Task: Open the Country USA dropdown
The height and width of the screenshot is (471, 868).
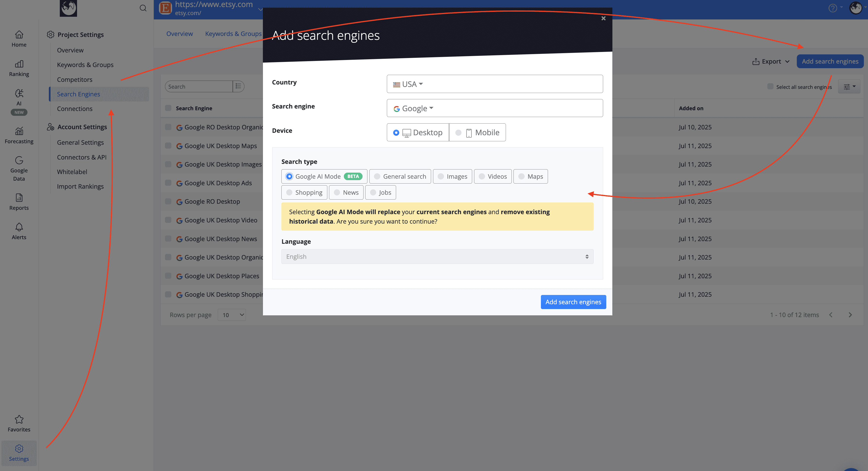Action: [x=495, y=84]
